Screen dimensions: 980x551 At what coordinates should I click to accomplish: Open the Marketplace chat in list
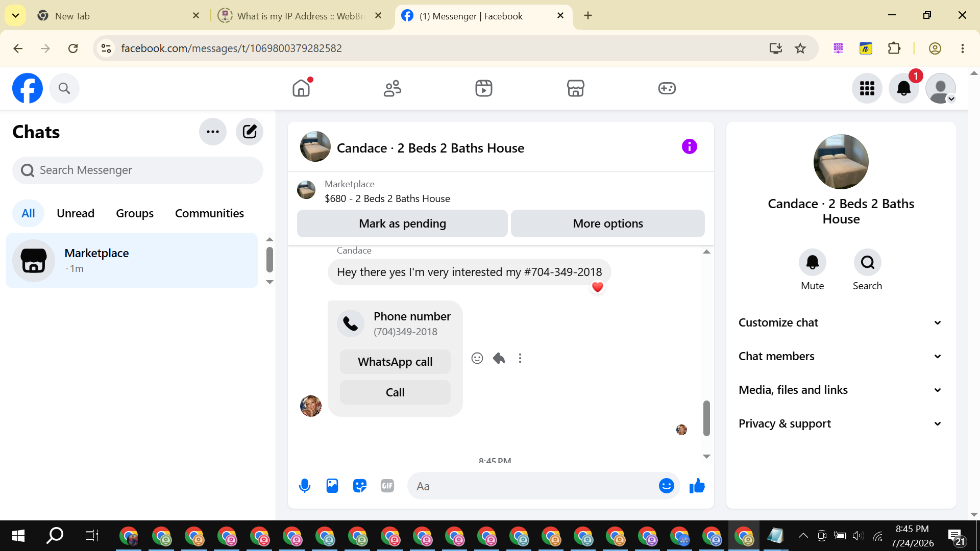click(132, 261)
